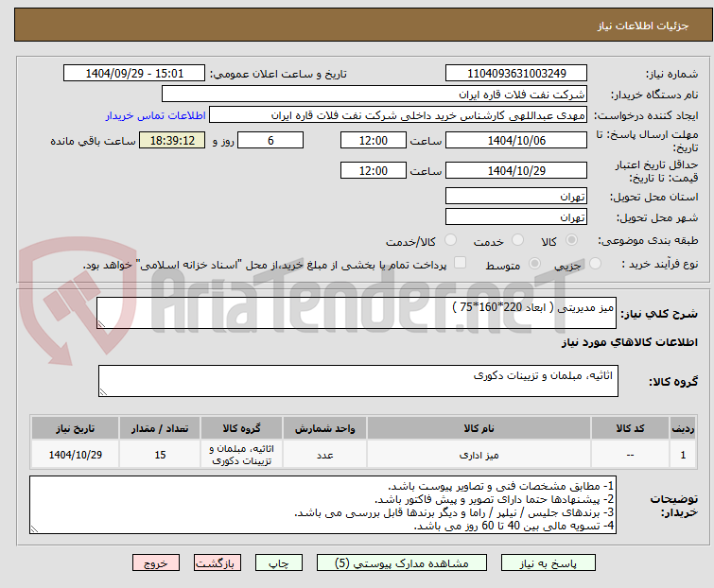Click the quantity cell 15
The image size is (714, 588).
[160, 455]
